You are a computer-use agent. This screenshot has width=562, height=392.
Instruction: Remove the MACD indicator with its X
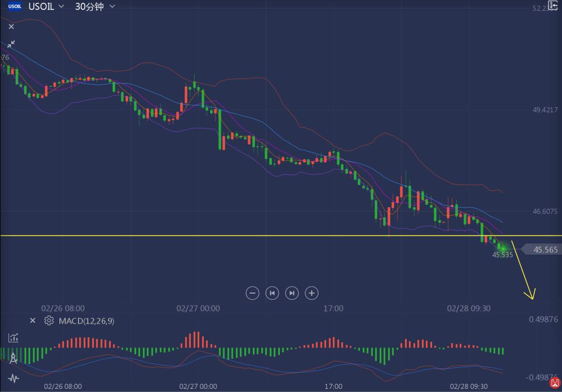click(x=32, y=321)
